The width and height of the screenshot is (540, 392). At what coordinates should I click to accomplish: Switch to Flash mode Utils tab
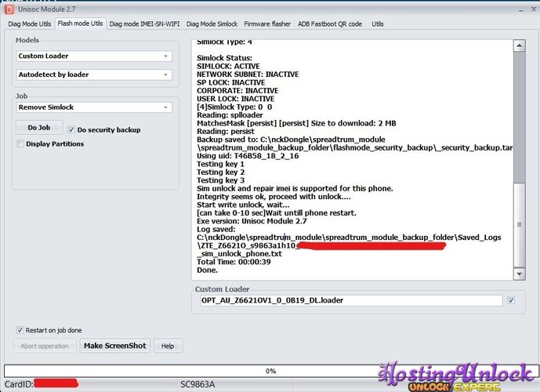coord(80,24)
